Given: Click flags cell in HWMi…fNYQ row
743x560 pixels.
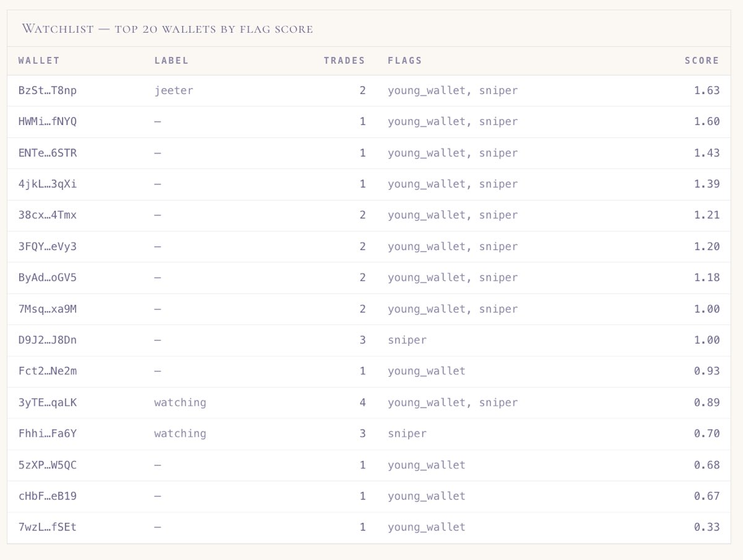Looking at the screenshot, I should 453,121.
